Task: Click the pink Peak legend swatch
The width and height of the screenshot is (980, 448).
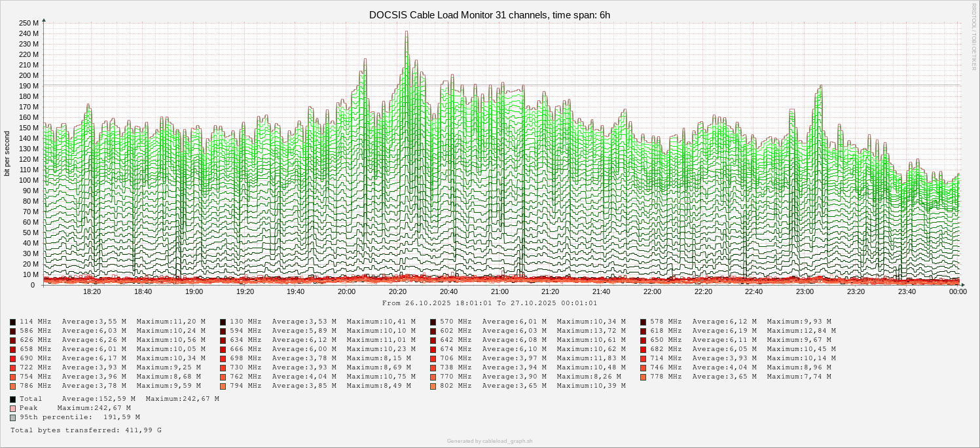Action: pos(13,408)
